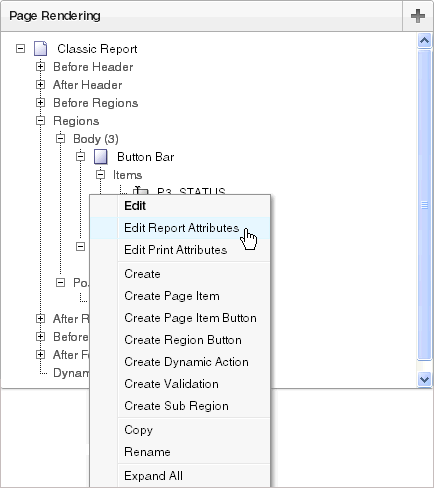Choose Create Page Item Button

[x=180, y=318]
